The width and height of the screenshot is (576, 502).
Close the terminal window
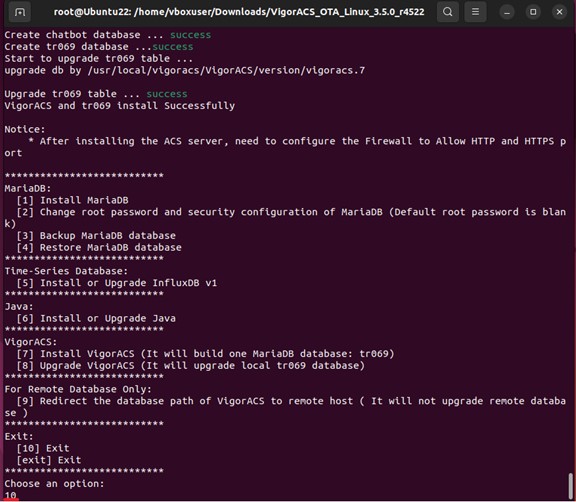click(559, 12)
